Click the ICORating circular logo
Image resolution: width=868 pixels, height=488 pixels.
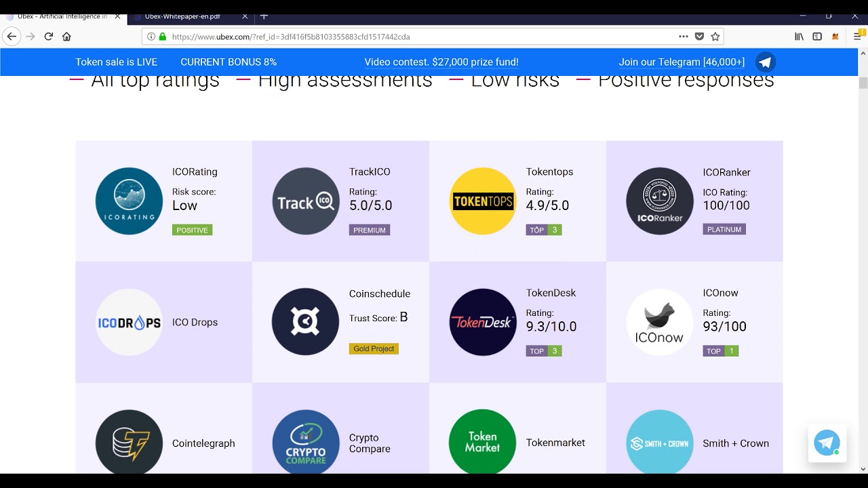(x=129, y=201)
